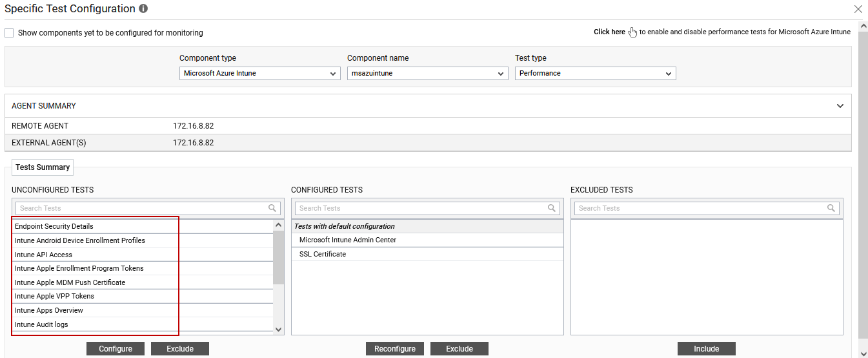This screenshot has width=868, height=358.
Task: Enable Show components yet to be configured checkbox
Action: click(x=9, y=33)
